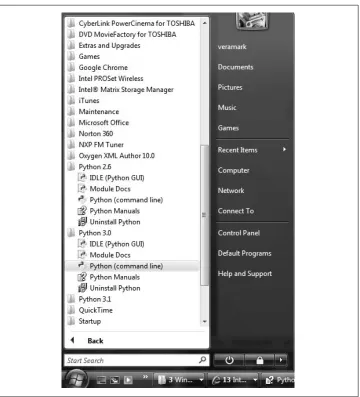Open the veramark user folder
This screenshot has height=397, width=360.
coord(232,47)
